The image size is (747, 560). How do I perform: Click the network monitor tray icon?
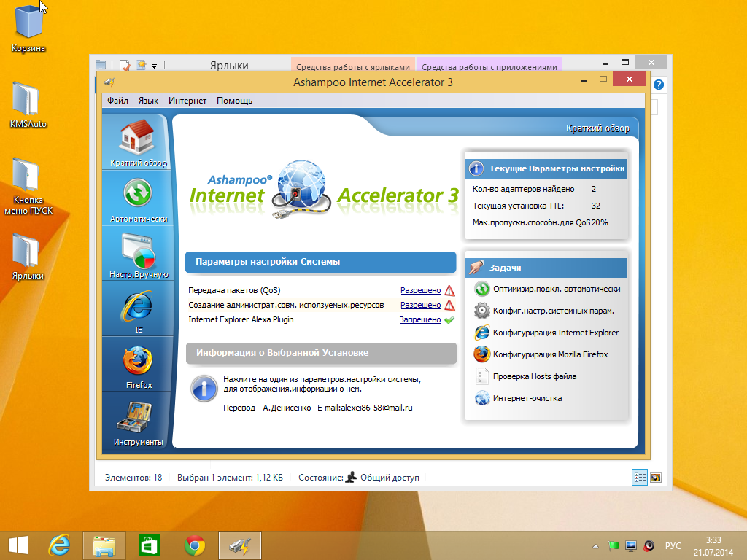pyautogui.click(x=631, y=545)
